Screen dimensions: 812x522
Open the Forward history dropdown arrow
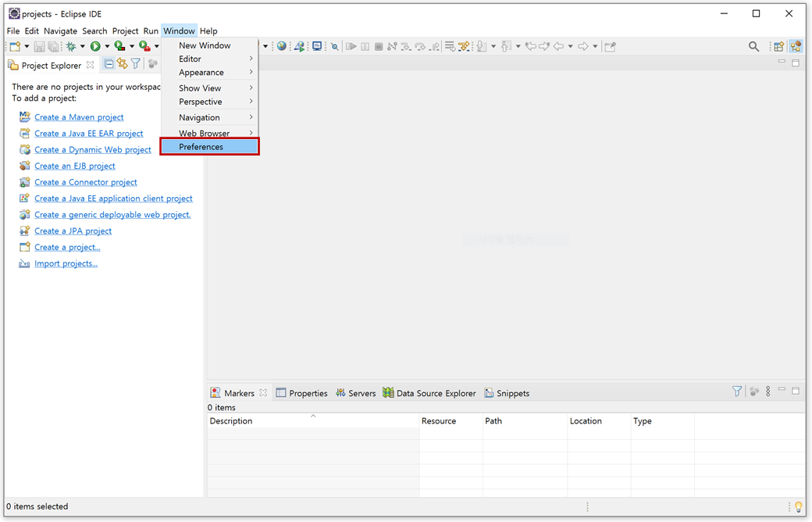[595, 47]
